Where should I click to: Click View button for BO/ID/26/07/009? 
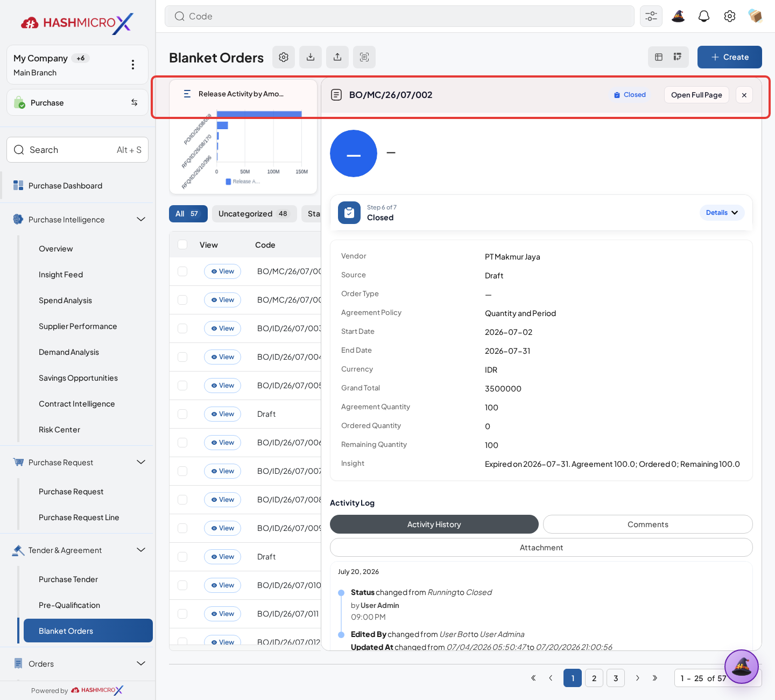[x=222, y=528]
